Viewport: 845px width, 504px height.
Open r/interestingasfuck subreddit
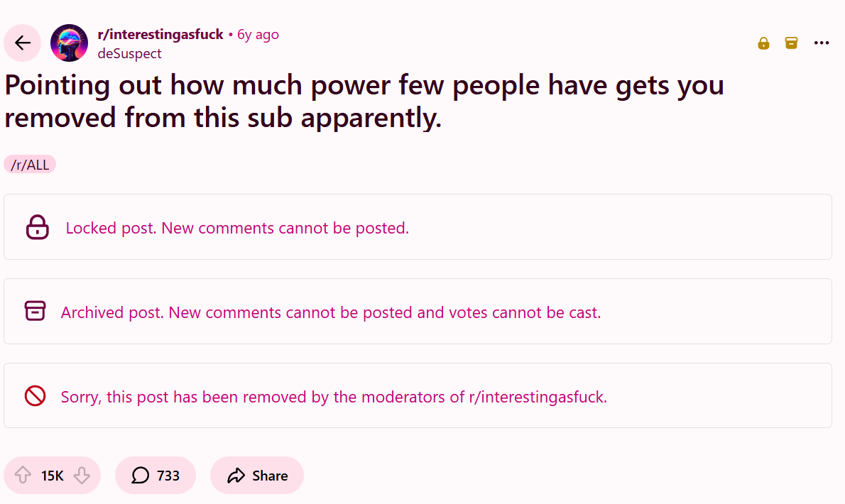[x=160, y=33]
